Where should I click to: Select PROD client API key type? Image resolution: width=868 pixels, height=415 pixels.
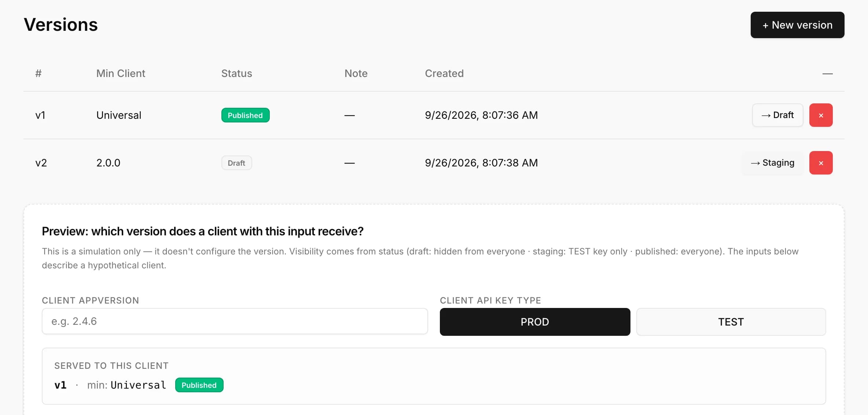point(535,322)
